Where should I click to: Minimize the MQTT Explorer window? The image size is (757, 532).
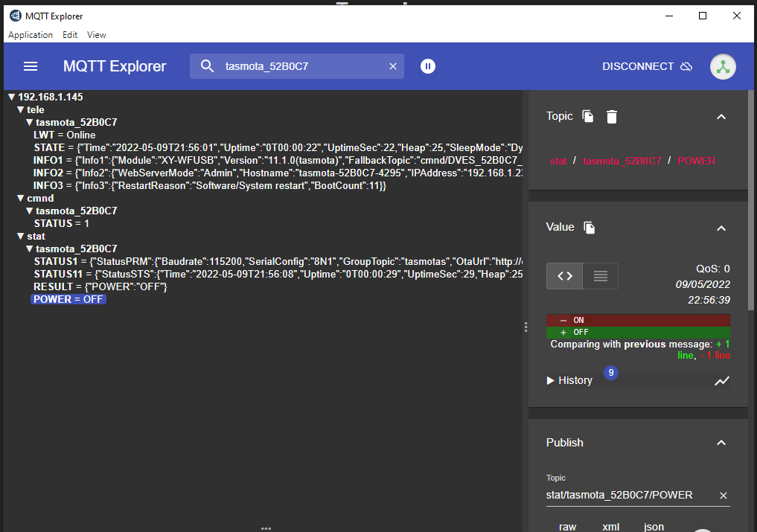tap(669, 16)
